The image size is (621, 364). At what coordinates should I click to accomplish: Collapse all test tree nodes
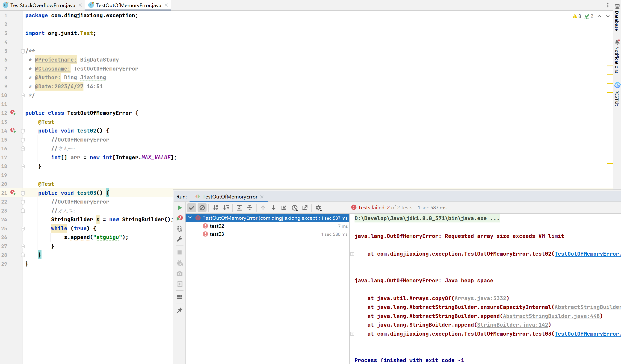coord(250,208)
